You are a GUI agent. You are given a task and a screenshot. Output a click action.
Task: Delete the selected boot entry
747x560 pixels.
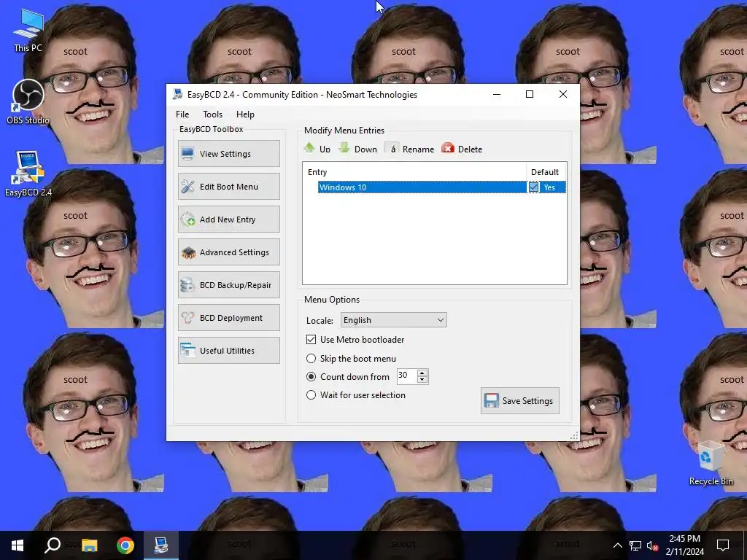coord(462,149)
